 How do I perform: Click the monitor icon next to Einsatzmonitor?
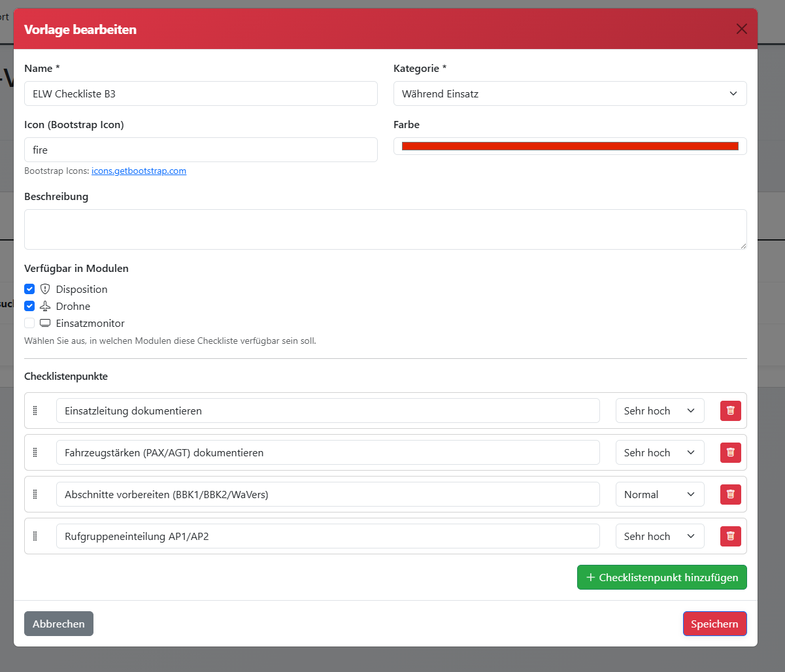click(44, 323)
